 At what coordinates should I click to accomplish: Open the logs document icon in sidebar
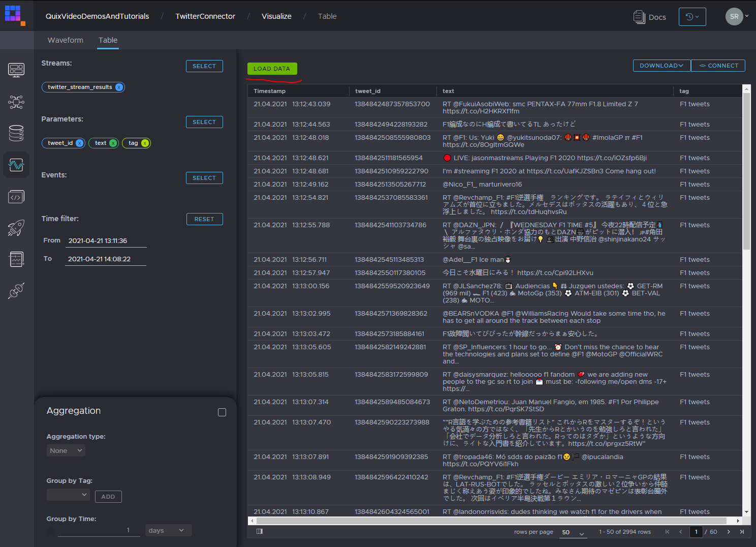point(16,259)
